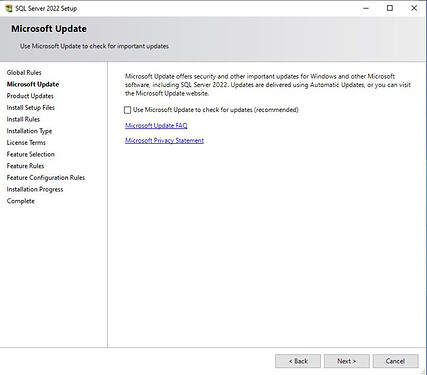Open the Microsoft Privacy Statement link
The width and height of the screenshot is (427, 375).
(x=164, y=141)
